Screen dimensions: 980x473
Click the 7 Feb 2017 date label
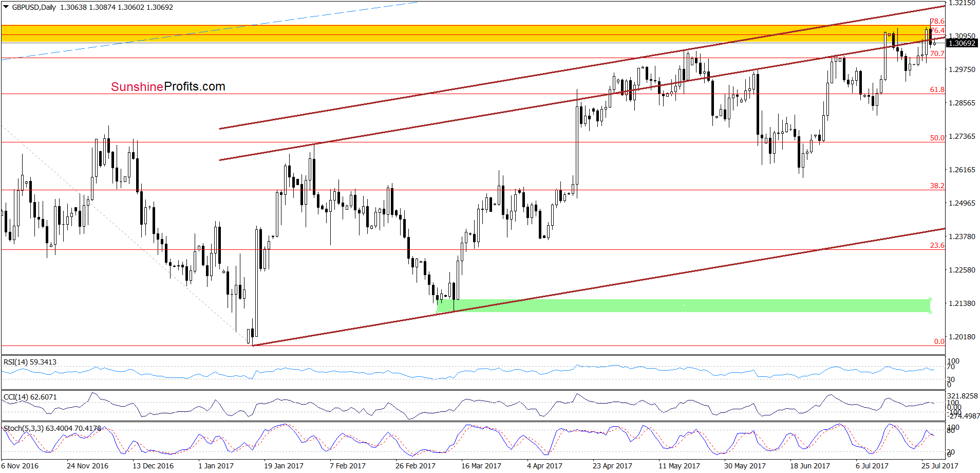coord(348,466)
